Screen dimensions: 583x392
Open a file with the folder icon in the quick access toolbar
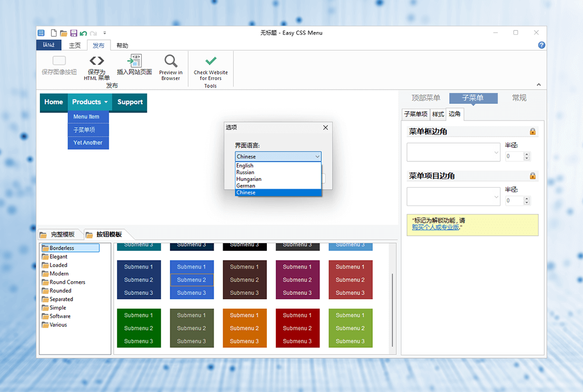coord(63,33)
